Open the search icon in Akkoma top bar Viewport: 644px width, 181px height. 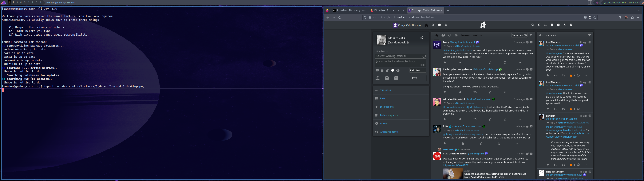(x=533, y=25)
